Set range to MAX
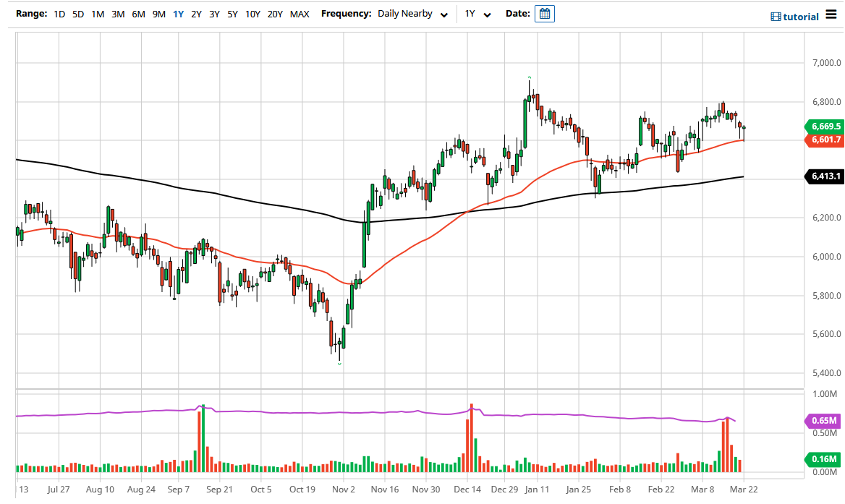845x504 pixels. click(300, 14)
